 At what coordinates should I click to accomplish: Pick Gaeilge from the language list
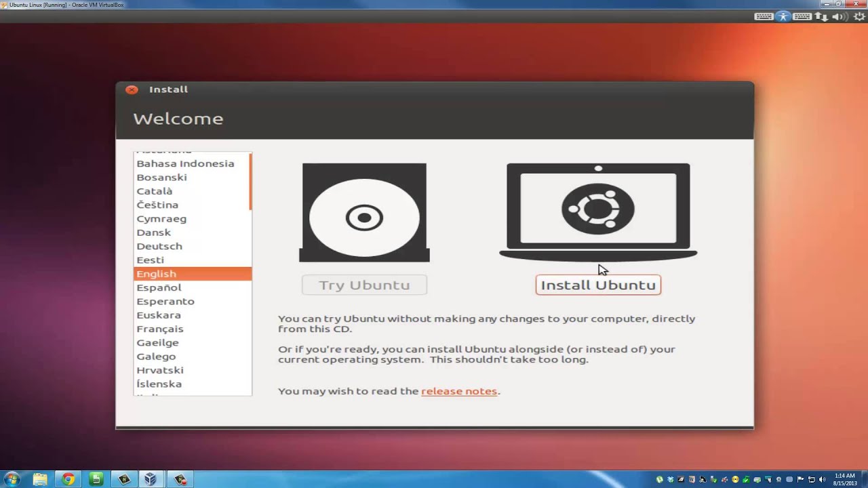tap(192, 342)
